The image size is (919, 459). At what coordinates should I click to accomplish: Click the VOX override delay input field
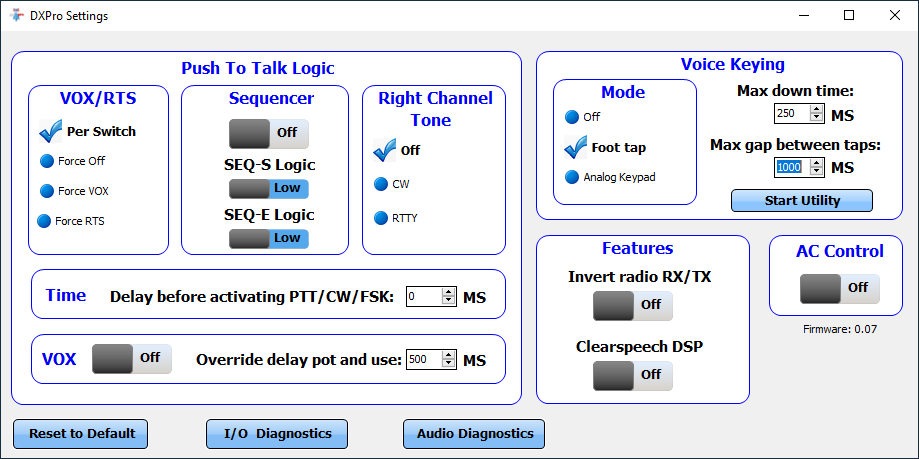(423, 359)
